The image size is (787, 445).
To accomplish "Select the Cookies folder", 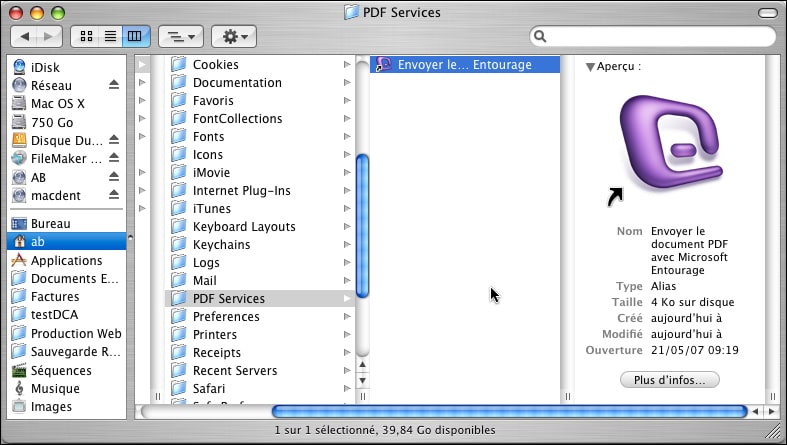I will coord(259,64).
